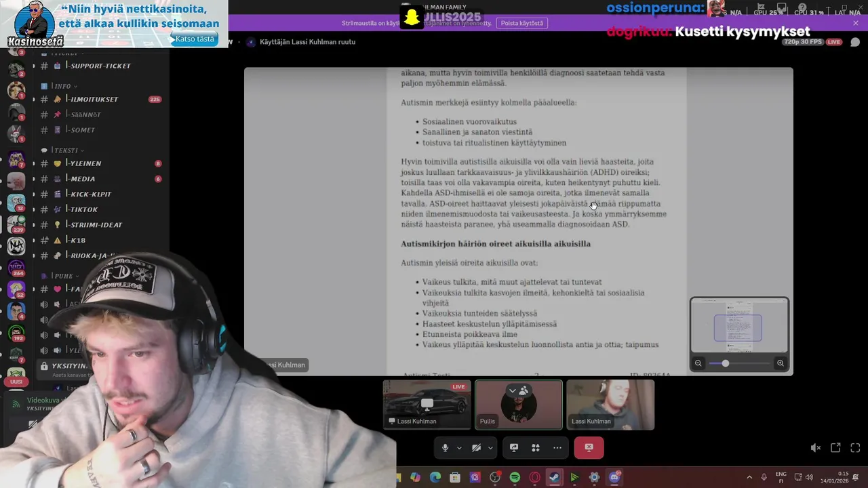Screen dimensions: 868x488
Task: Adjust the stream zoom slider handle
Action: (725, 363)
